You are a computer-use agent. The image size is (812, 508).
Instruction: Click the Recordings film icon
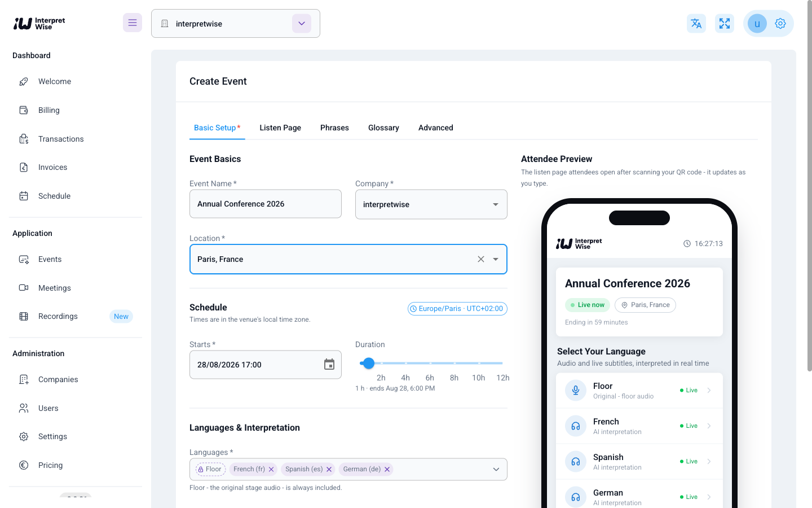(x=24, y=316)
